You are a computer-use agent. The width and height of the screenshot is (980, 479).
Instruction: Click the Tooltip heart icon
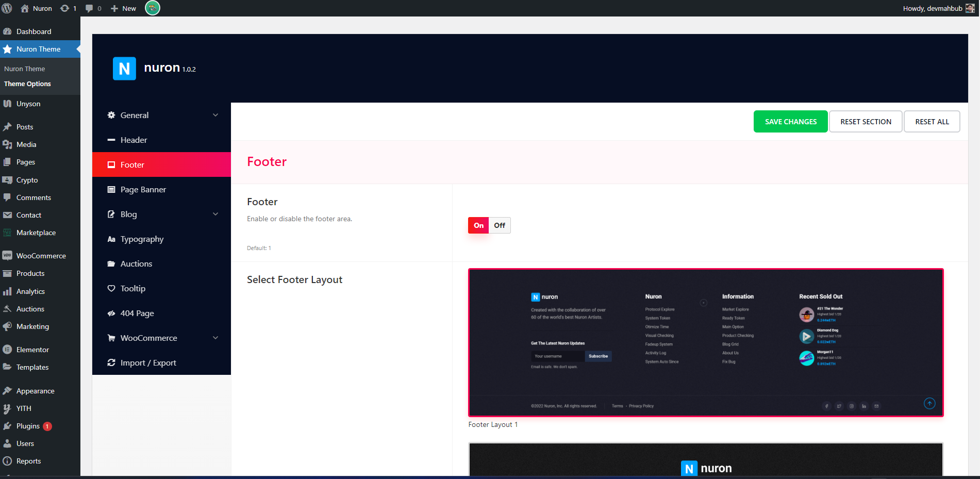pyautogui.click(x=111, y=288)
